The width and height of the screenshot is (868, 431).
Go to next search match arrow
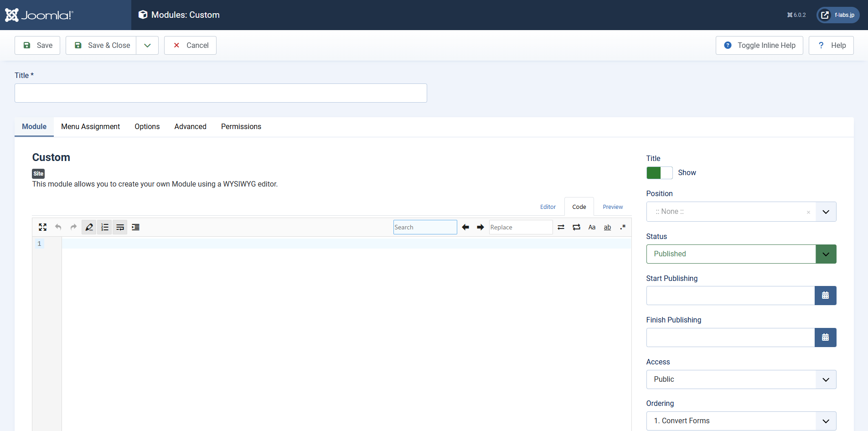(480, 227)
